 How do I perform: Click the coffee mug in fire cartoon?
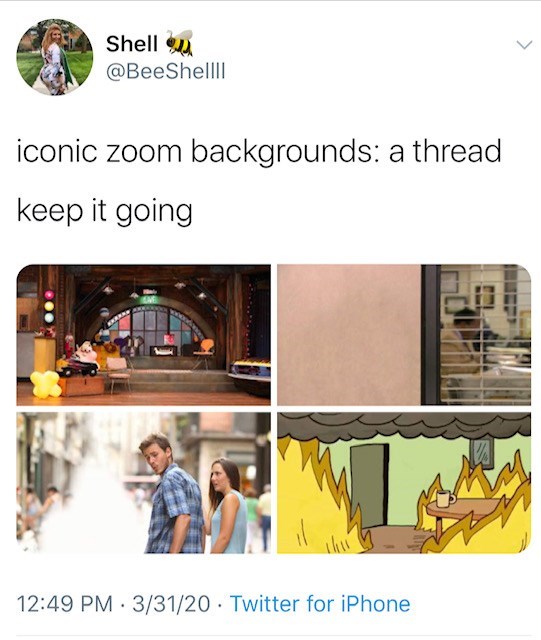(x=445, y=498)
